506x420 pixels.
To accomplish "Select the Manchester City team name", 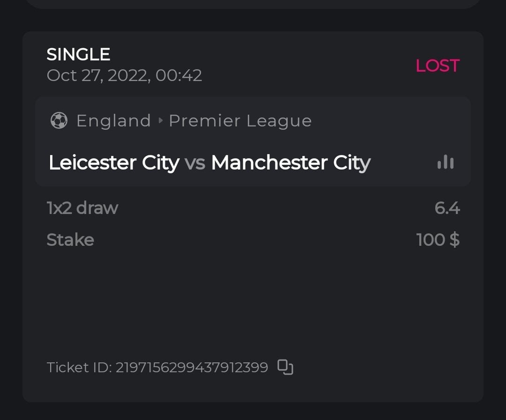I will tap(290, 162).
